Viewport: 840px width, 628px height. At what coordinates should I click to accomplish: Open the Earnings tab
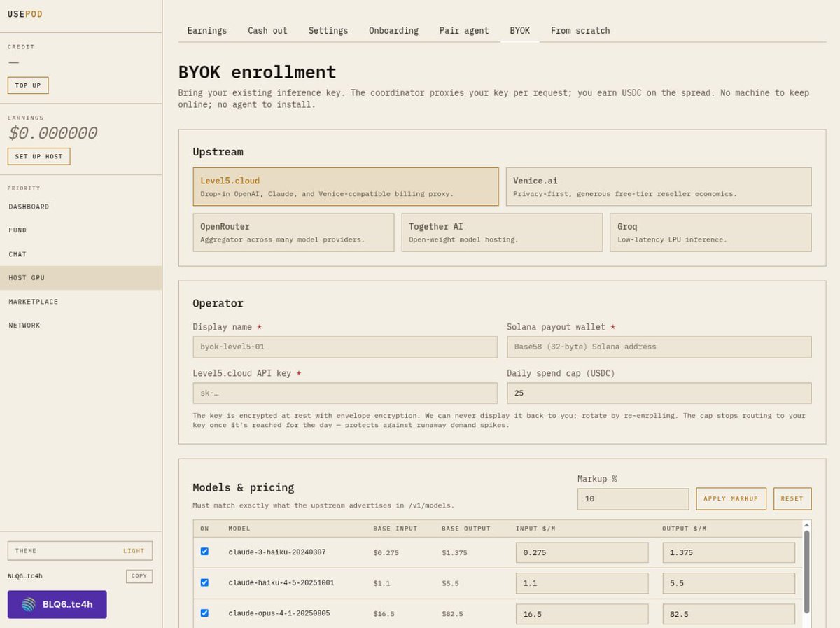(207, 31)
